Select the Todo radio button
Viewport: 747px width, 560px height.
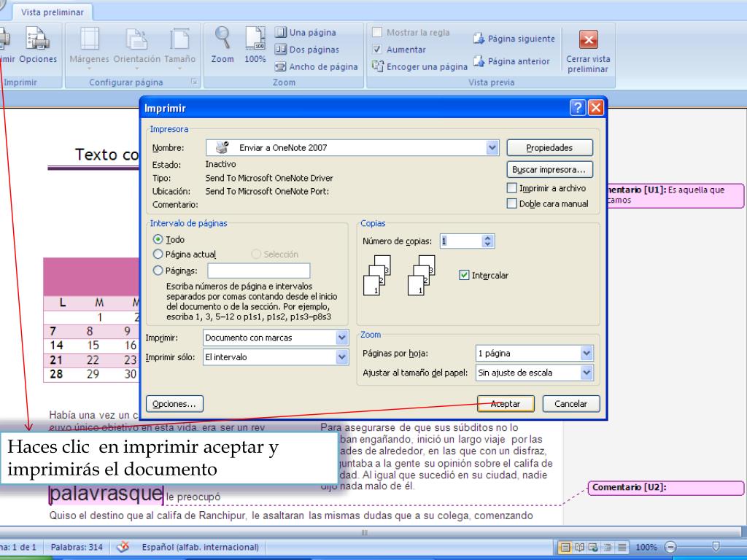click(158, 239)
